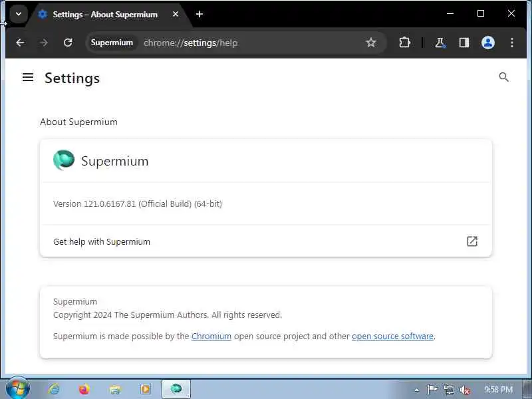
Task: Open the Action Center flag icon
Action: (x=432, y=390)
